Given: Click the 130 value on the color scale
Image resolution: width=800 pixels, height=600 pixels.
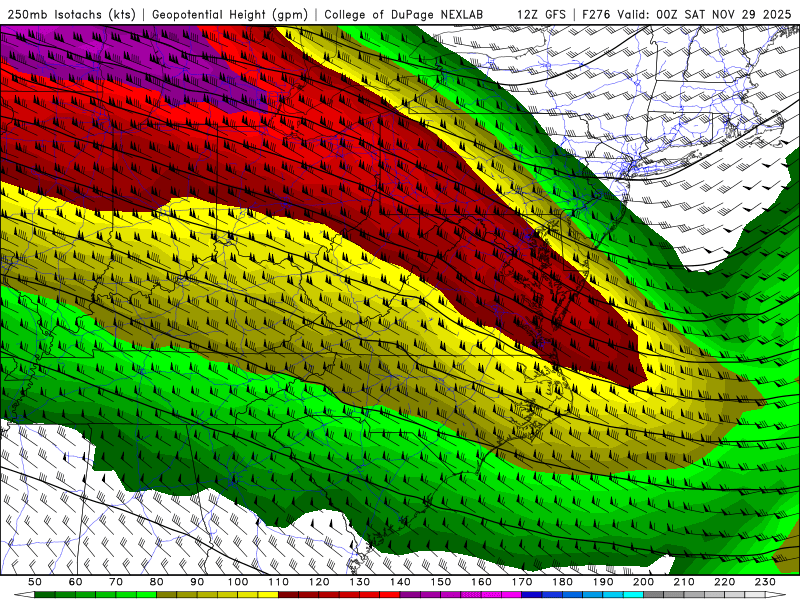Looking at the screenshot, I should tap(359, 582).
